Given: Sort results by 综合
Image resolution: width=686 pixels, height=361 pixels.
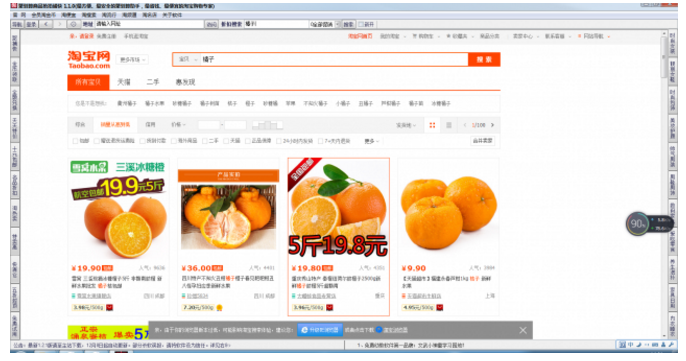Looking at the screenshot, I should (x=80, y=125).
